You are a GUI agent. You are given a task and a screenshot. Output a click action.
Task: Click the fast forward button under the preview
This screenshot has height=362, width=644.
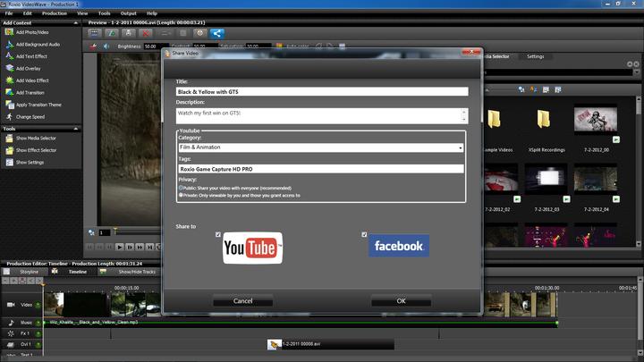(140, 247)
